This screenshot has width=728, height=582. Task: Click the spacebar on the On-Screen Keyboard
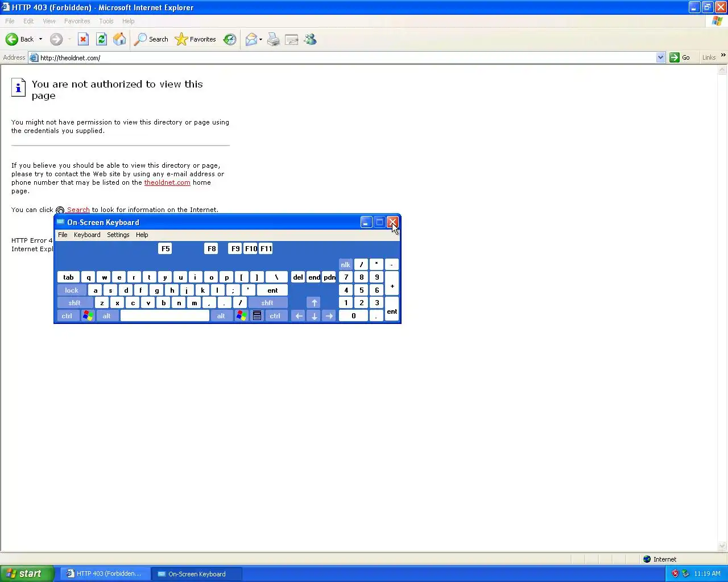[165, 315]
